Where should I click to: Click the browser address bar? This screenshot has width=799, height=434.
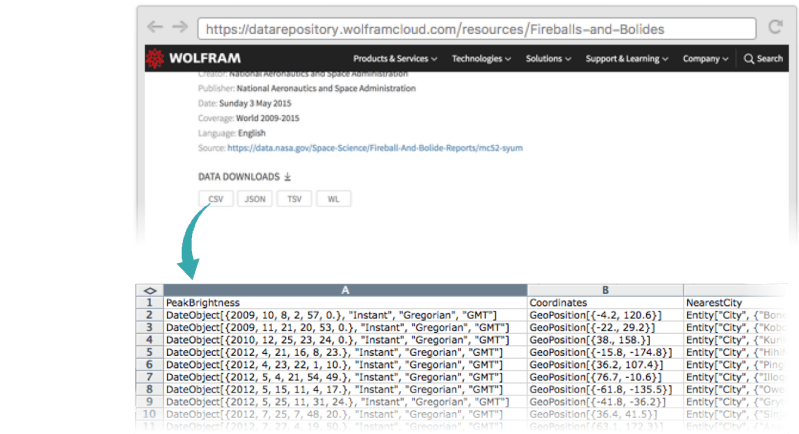click(x=476, y=29)
